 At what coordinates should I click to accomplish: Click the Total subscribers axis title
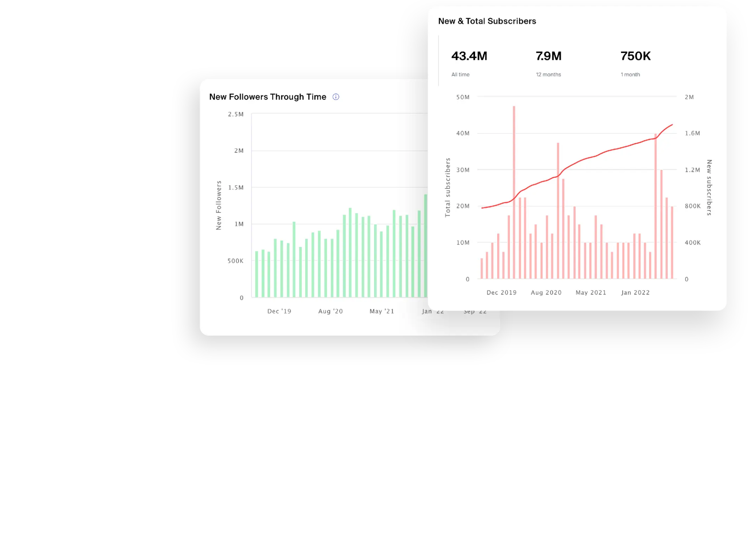click(448, 187)
